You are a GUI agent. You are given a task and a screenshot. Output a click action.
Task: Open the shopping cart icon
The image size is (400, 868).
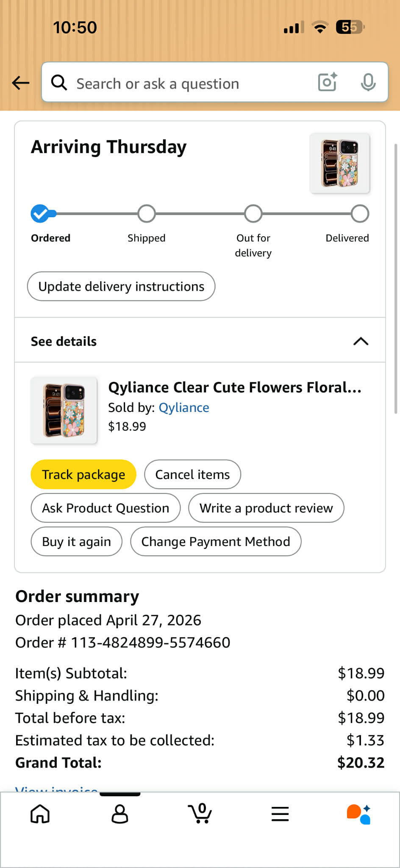[x=200, y=813]
